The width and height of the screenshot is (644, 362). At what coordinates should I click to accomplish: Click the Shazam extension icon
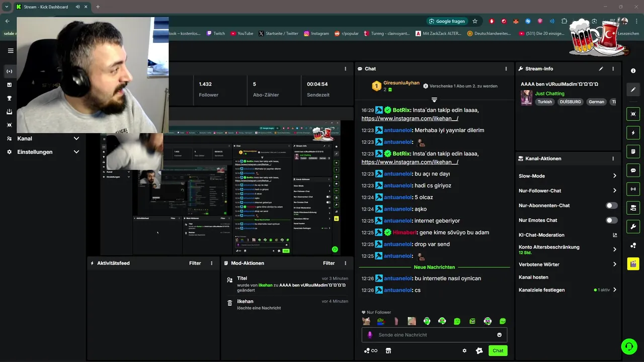528,21
